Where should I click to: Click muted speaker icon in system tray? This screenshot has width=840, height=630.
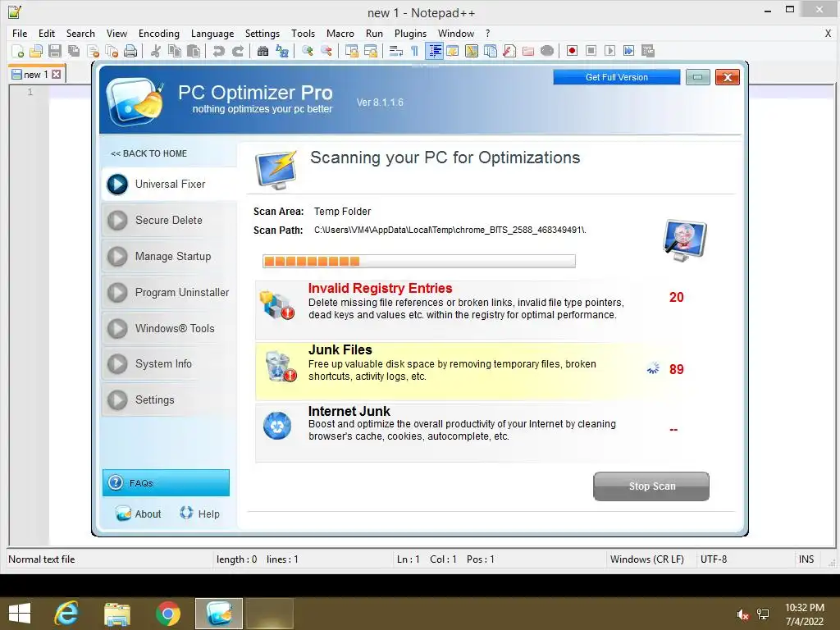(742, 614)
